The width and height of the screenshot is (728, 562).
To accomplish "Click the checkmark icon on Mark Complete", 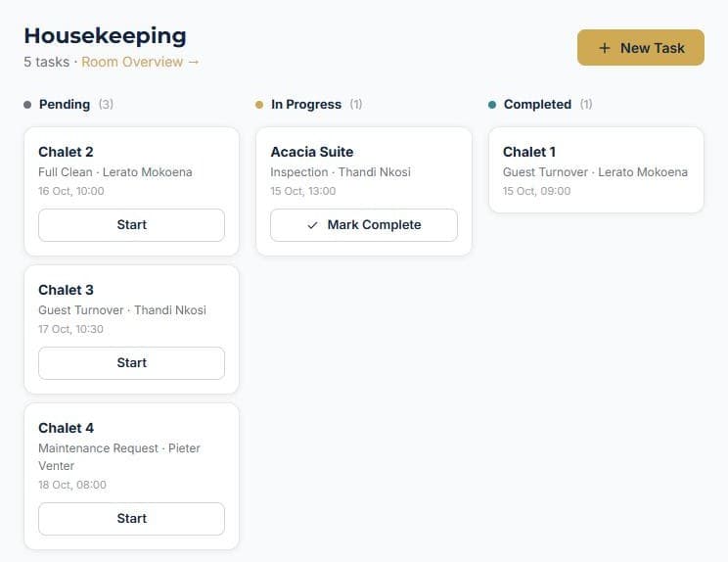I will point(312,225).
